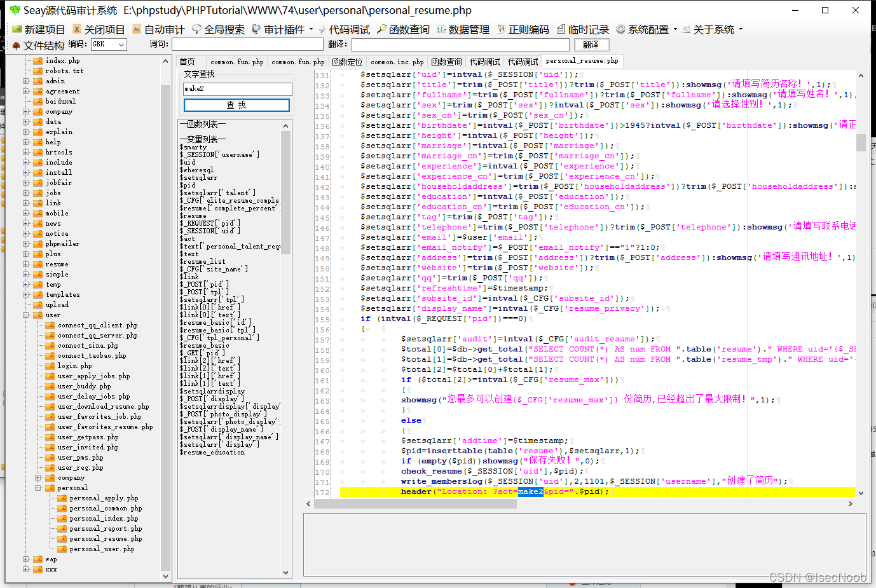
Task: Click the 函数列表 heading in list
Action: 202,125
